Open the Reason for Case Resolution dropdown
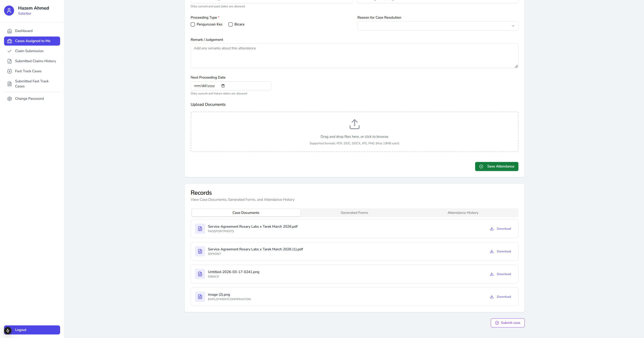The height and width of the screenshot is (338, 644). [x=438, y=26]
